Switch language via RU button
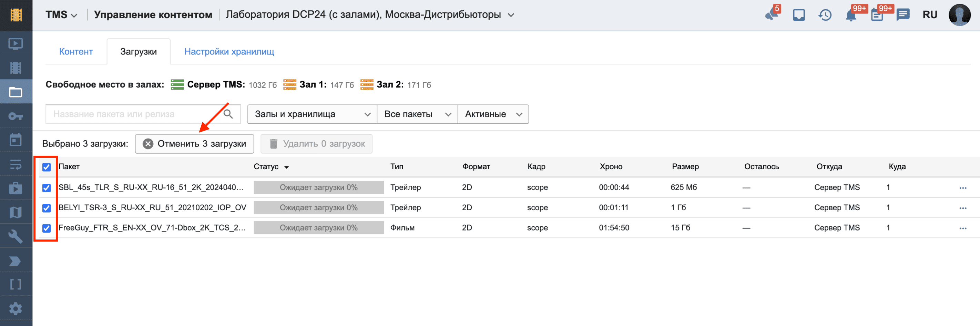The width and height of the screenshot is (980, 326). (929, 15)
